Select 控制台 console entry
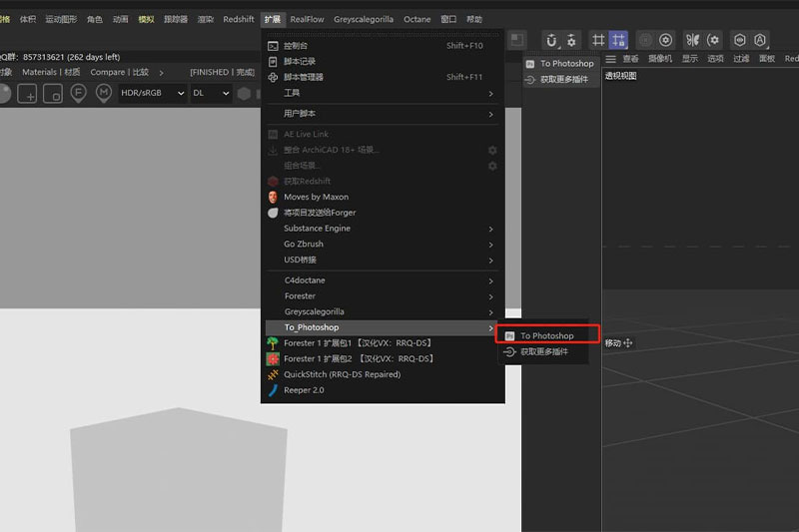This screenshot has width=799, height=532. 383,46
